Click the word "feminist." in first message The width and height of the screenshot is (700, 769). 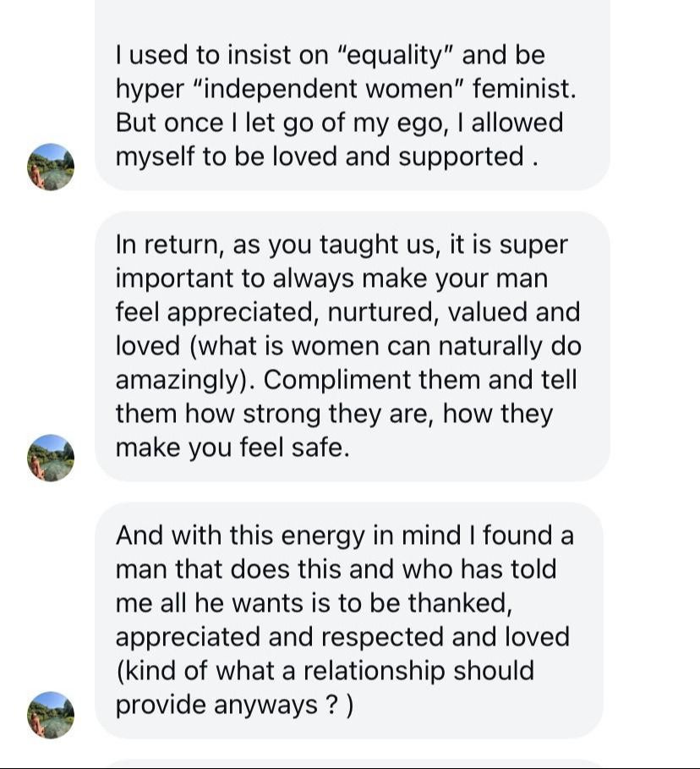524,89
